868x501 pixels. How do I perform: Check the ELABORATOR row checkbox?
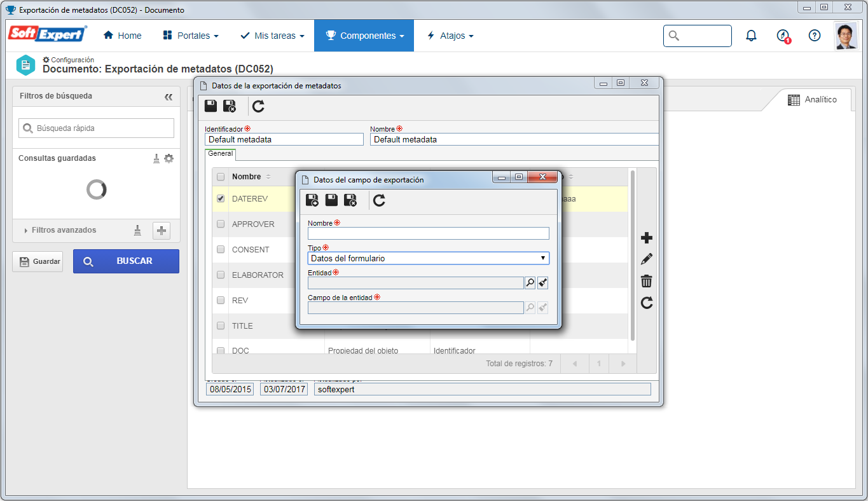tap(221, 275)
